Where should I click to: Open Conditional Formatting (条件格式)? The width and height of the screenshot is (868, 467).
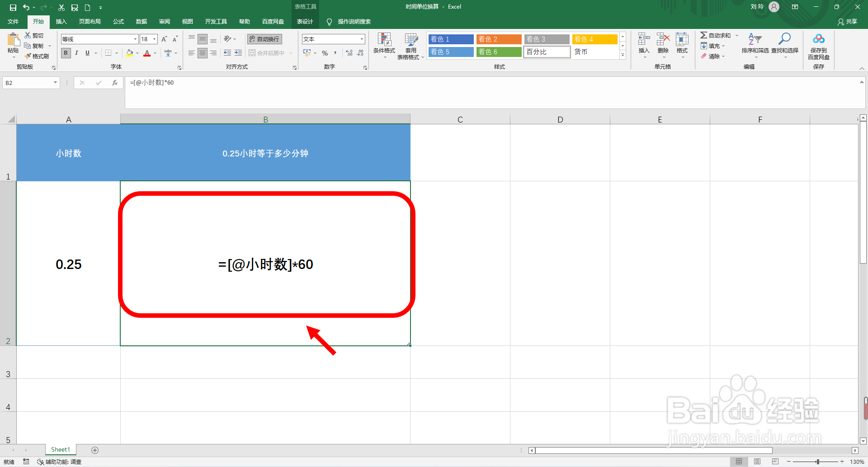pos(384,46)
